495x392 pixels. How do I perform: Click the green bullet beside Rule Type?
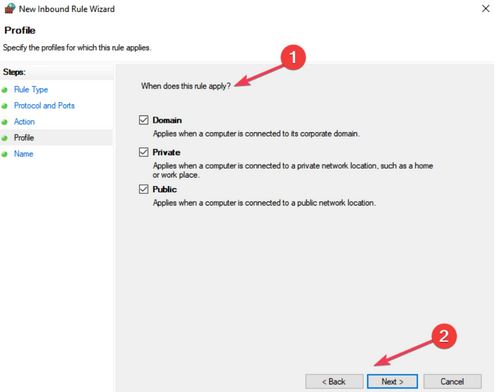click(4, 90)
